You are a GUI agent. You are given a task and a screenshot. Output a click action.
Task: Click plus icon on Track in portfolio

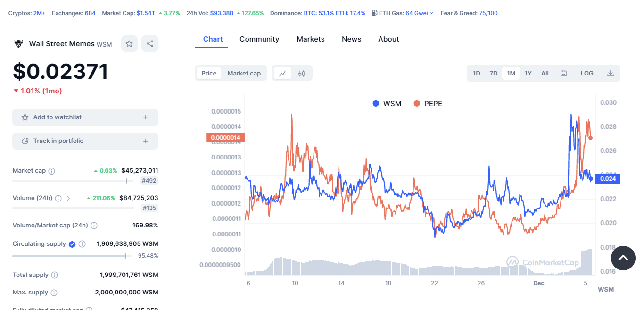coord(146,141)
